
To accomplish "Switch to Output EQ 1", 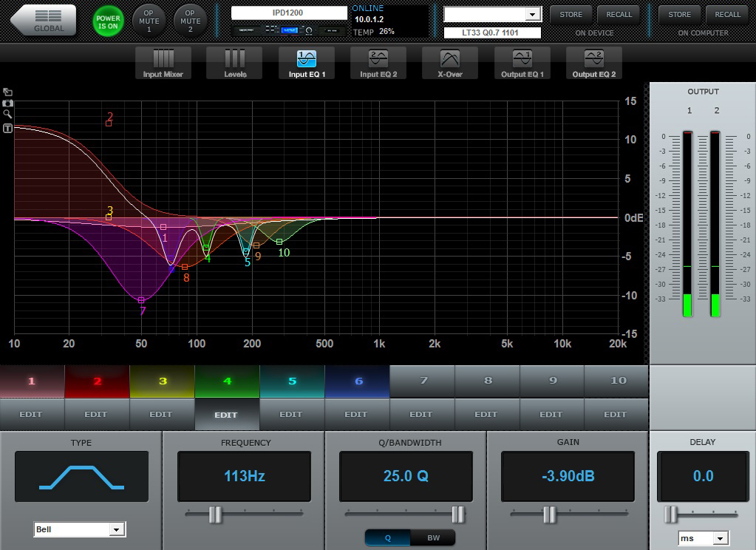I will tap(522, 63).
